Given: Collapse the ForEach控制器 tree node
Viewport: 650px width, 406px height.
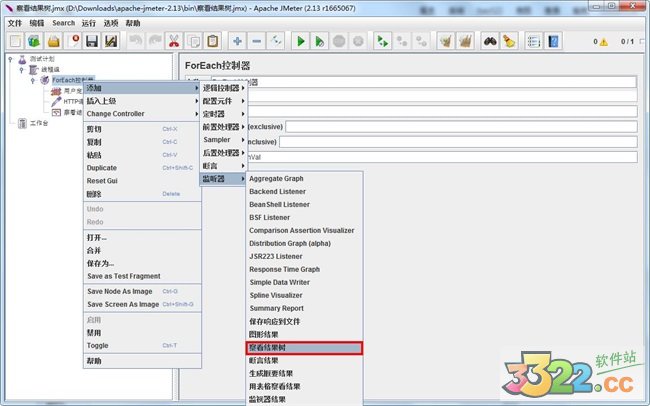Looking at the screenshot, I should [x=33, y=80].
